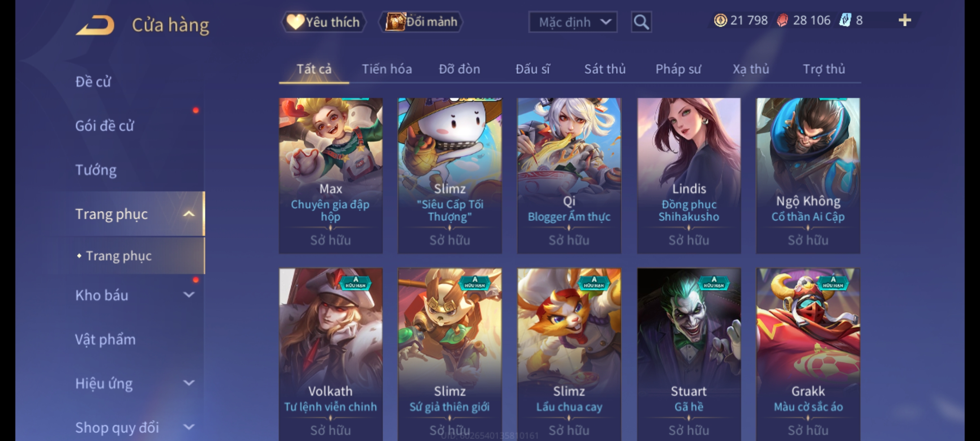Viewport: 980px width, 441px height.
Task: Tap the golden back arrow icon
Action: [x=95, y=25]
